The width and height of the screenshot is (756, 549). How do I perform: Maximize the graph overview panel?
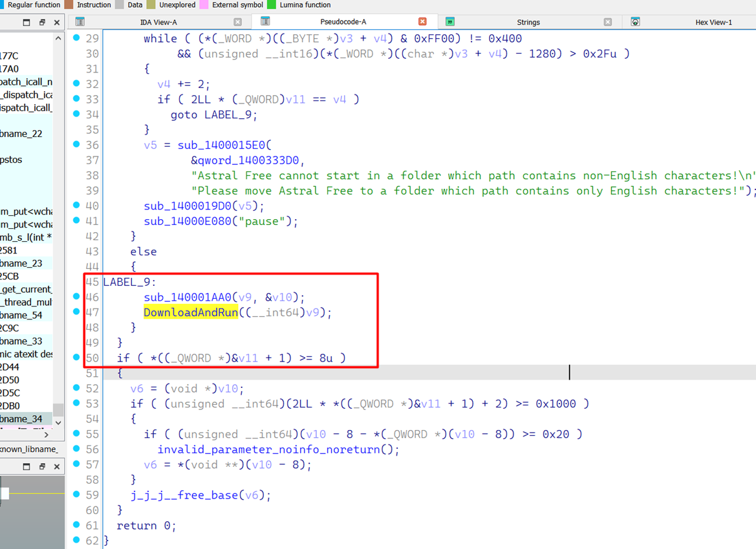pyautogui.click(x=27, y=466)
